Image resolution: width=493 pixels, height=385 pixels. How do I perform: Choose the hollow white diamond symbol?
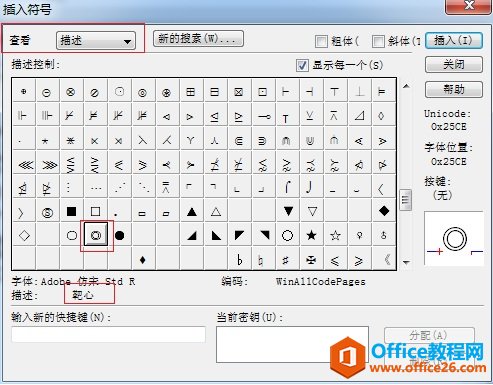[x=24, y=235]
